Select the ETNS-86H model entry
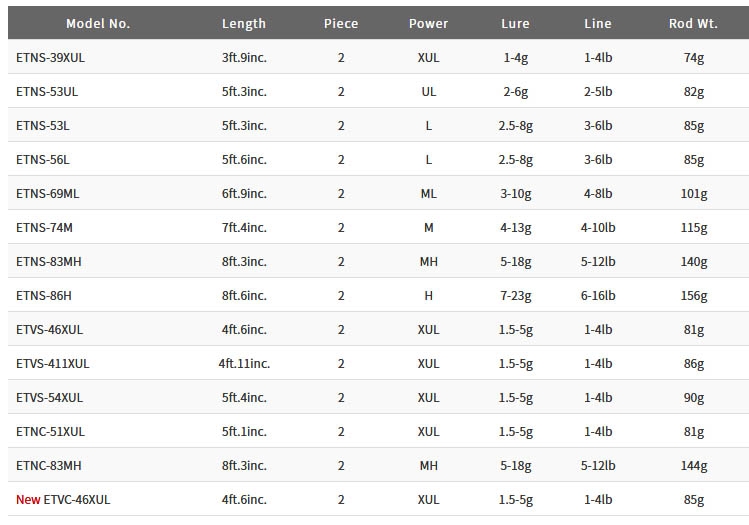 pyautogui.click(x=44, y=296)
